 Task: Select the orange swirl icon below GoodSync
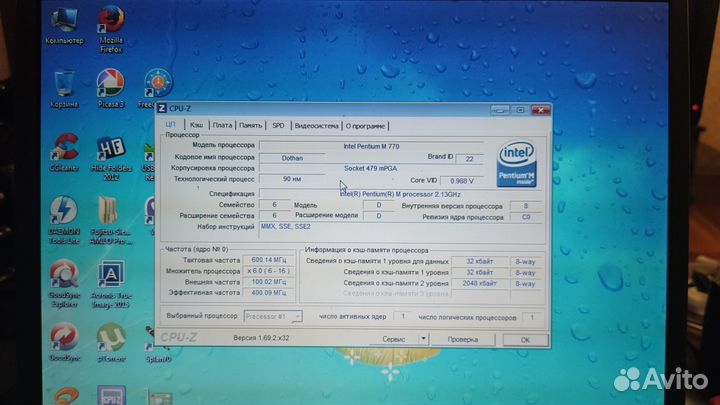click(x=66, y=396)
